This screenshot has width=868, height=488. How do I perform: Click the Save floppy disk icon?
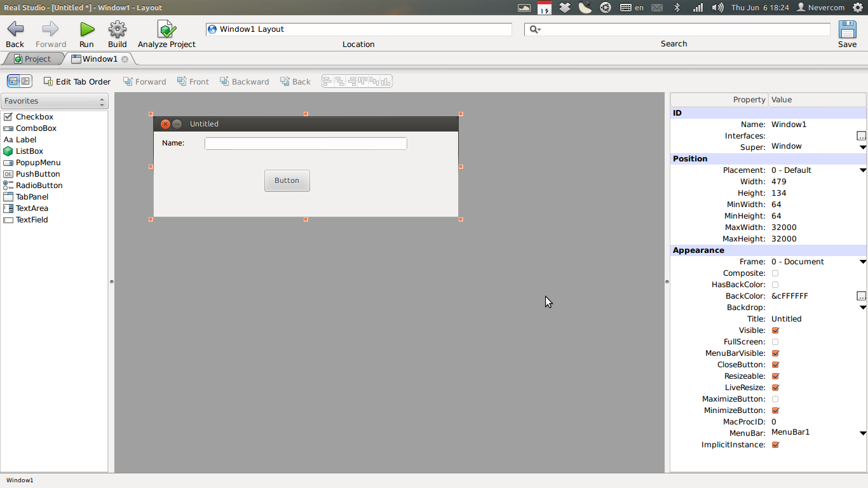tap(847, 29)
